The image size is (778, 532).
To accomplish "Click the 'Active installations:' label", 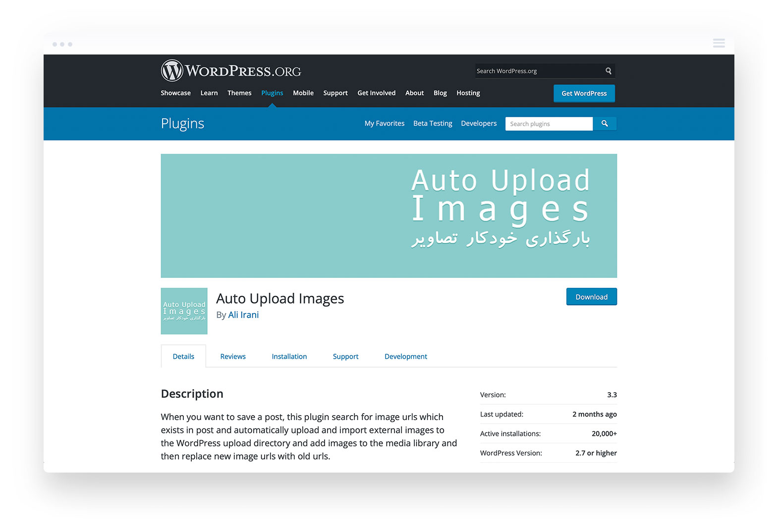I will click(510, 433).
